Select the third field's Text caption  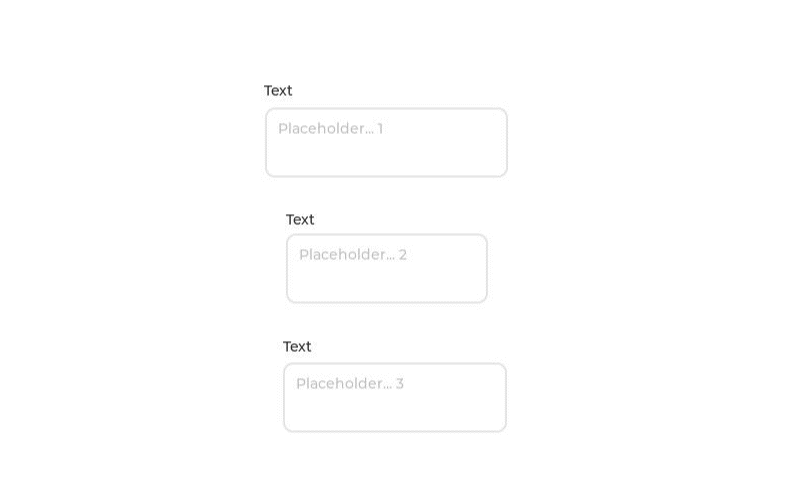pos(297,347)
